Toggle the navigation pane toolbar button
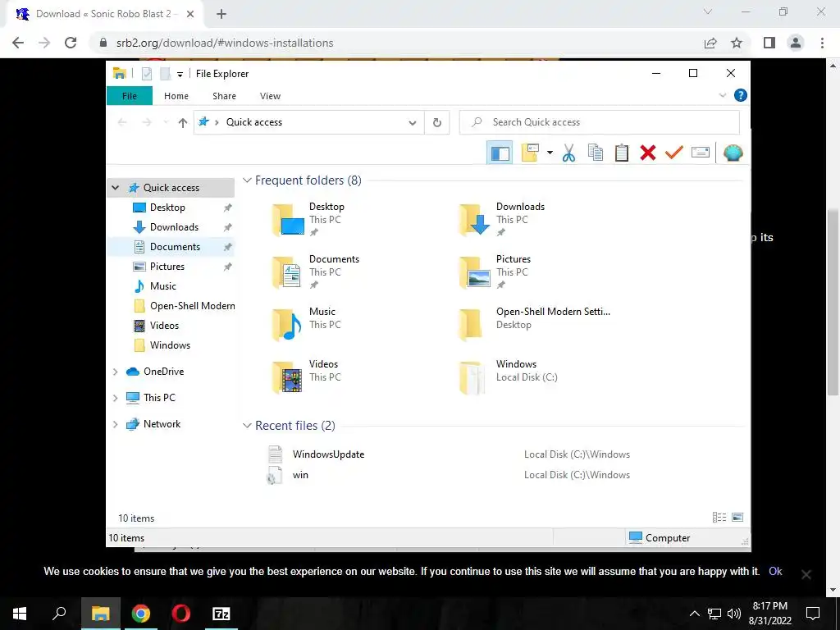This screenshot has width=840, height=630. pyautogui.click(x=500, y=153)
